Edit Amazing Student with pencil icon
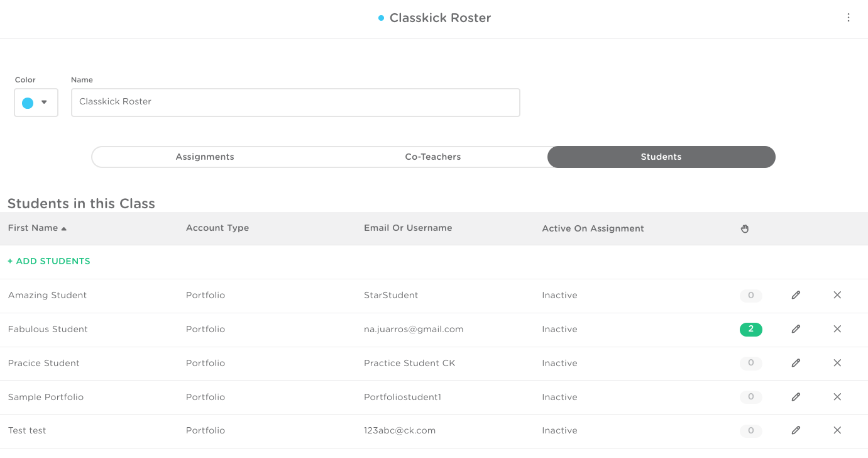The height and width of the screenshot is (458, 868). (x=796, y=295)
